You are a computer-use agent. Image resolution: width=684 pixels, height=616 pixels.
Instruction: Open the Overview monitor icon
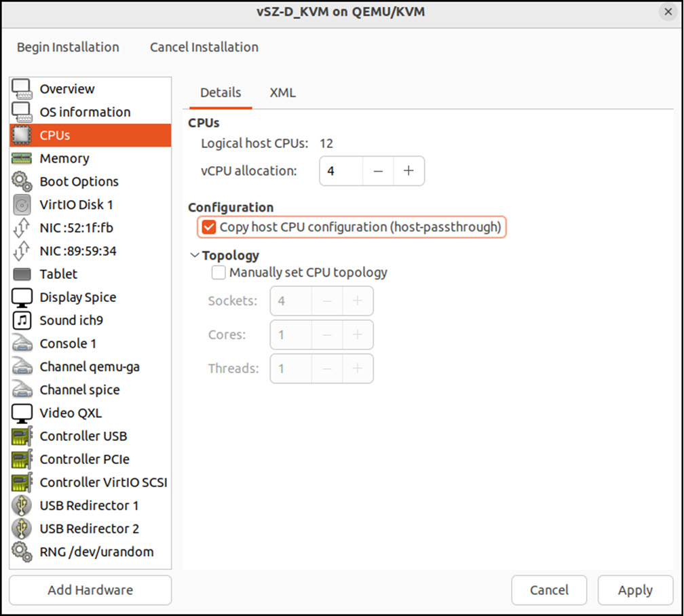click(x=22, y=89)
